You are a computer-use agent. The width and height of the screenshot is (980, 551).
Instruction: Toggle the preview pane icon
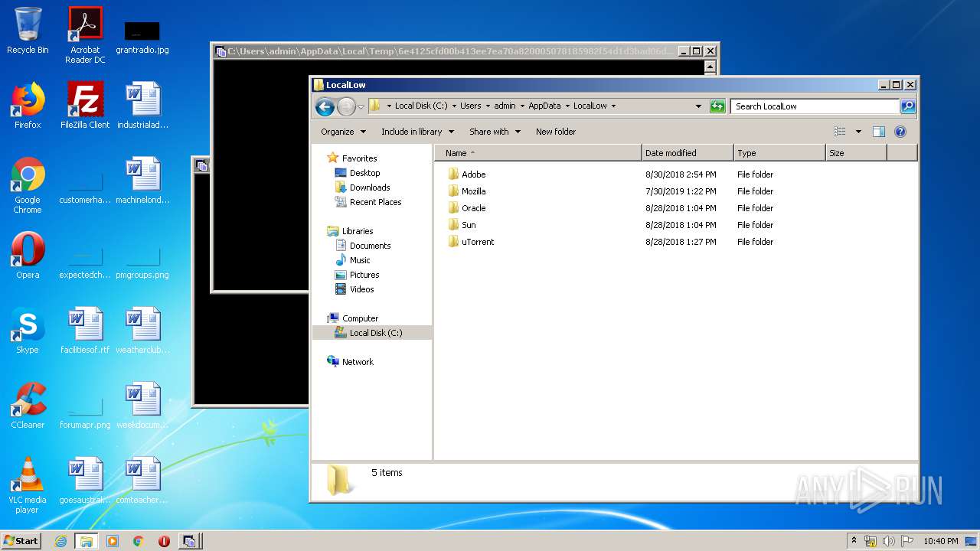(879, 132)
